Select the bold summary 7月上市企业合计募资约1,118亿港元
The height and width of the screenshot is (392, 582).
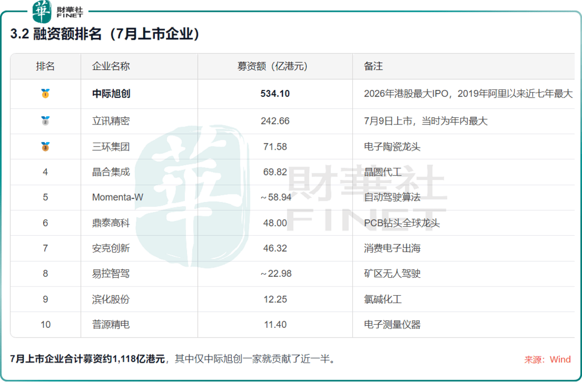click(x=87, y=359)
